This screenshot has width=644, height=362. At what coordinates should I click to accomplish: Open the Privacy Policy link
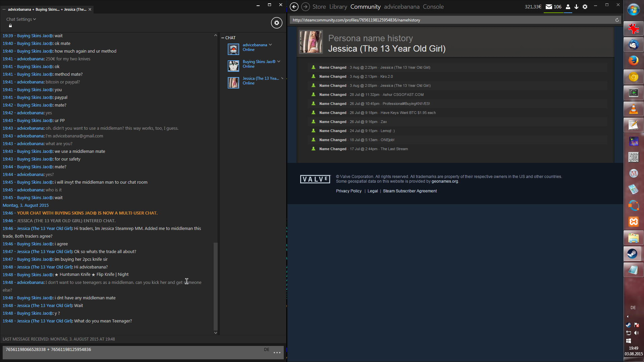(x=348, y=191)
